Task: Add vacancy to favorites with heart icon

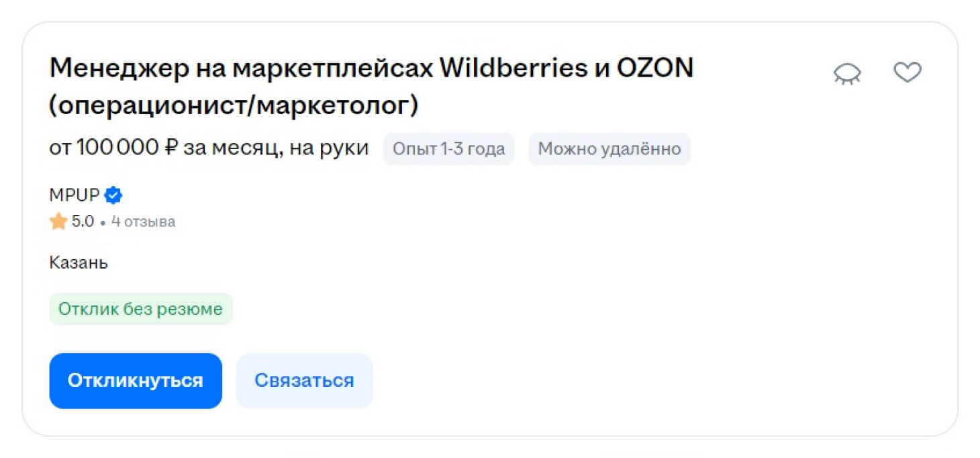Action: [907, 72]
